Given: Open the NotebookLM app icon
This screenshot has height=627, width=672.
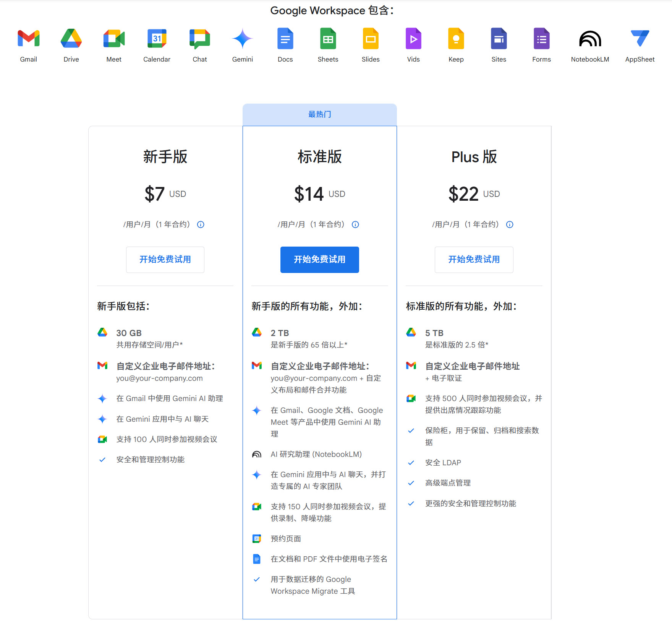Looking at the screenshot, I should coord(590,39).
